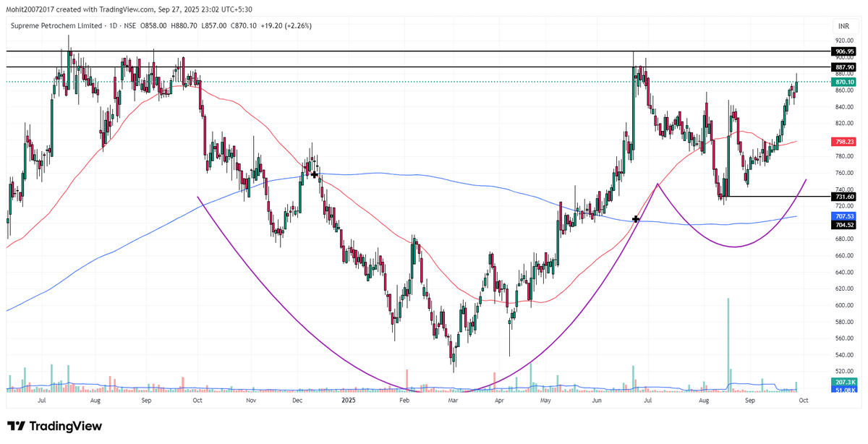The image size is (868, 444).
Task: Click the 906.95 price tag
Action: [844, 51]
